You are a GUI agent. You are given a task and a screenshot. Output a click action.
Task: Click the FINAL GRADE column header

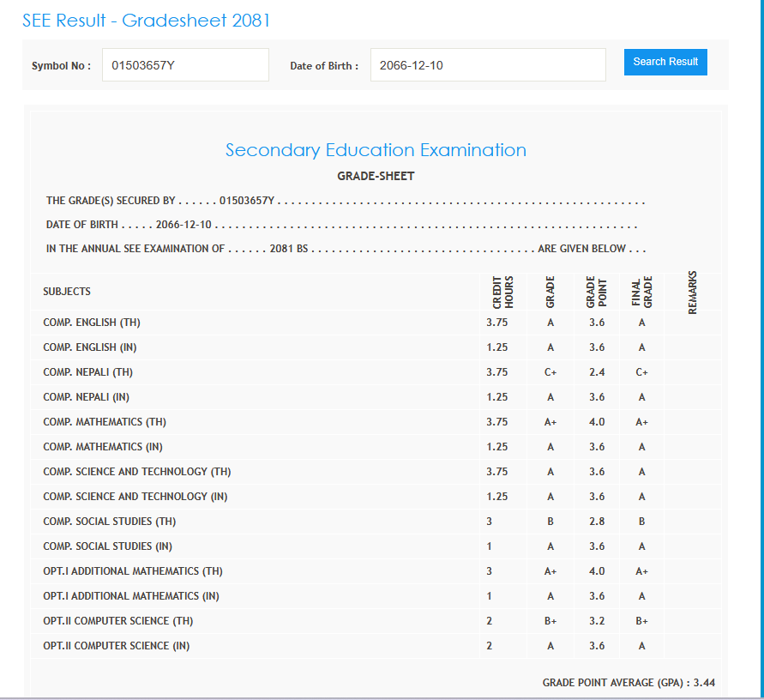click(641, 292)
